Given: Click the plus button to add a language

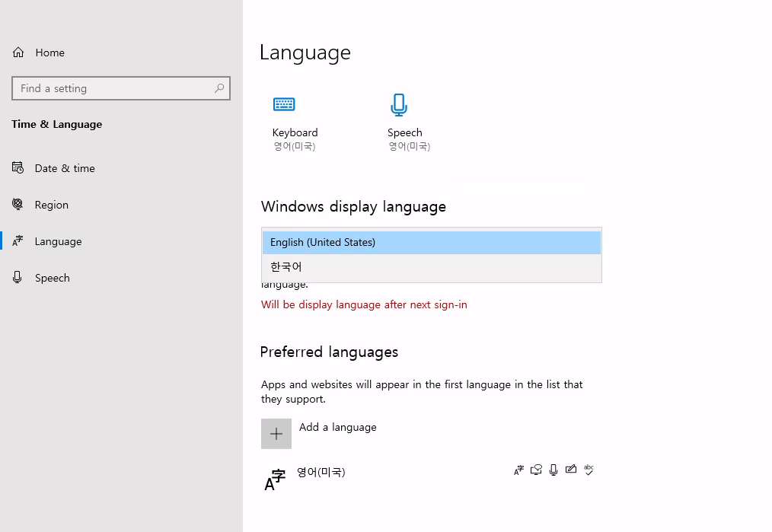Looking at the screenshot, I should point(276,434).
